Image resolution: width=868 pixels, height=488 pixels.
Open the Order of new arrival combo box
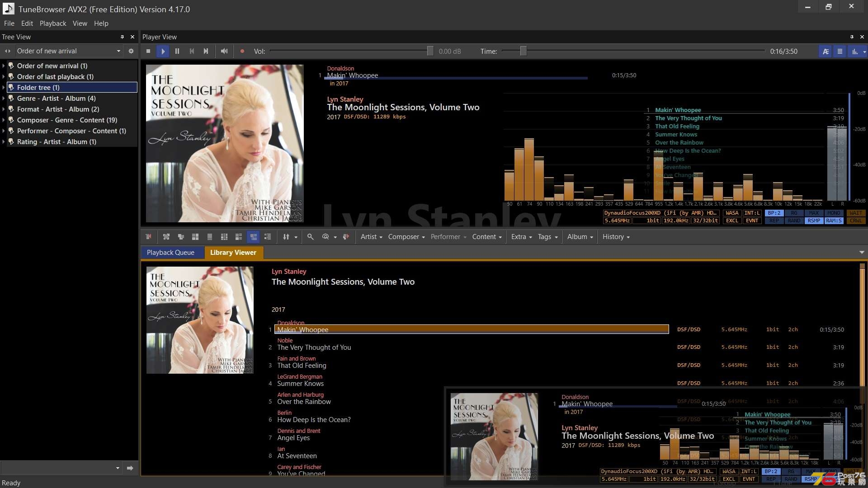coord(69,51)
